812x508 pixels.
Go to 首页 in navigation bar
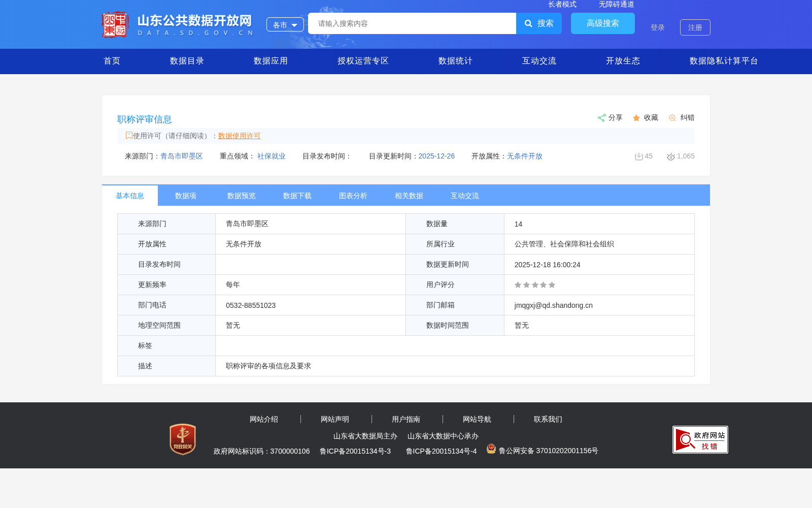(112, 61)
